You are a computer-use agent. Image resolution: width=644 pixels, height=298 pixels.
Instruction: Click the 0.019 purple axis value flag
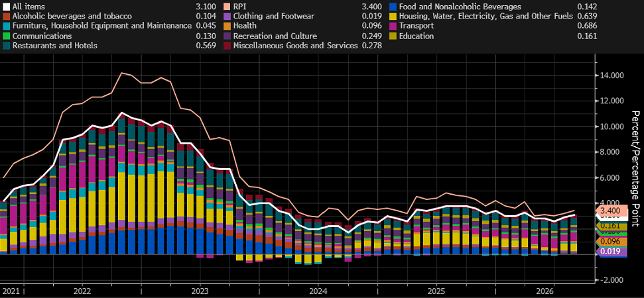611,252
